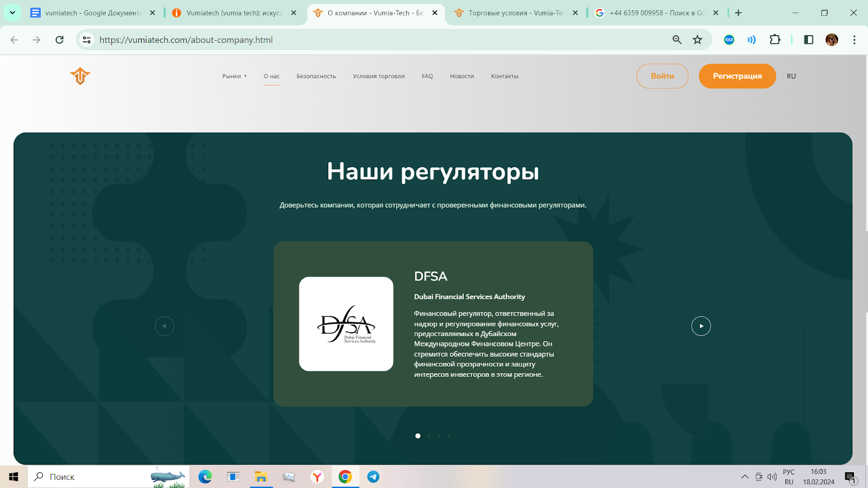Go back with browser back arrow

click(14, 40)
